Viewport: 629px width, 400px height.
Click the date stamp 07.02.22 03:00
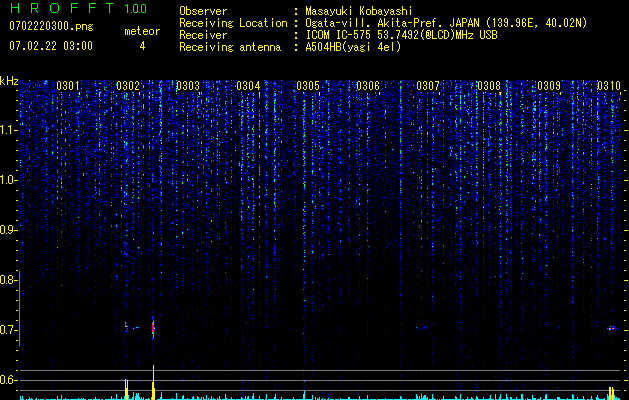51,46
